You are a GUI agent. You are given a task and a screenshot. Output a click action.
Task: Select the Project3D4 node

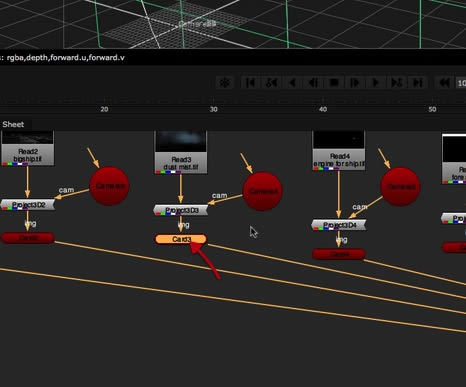click(x=339, y=225)
